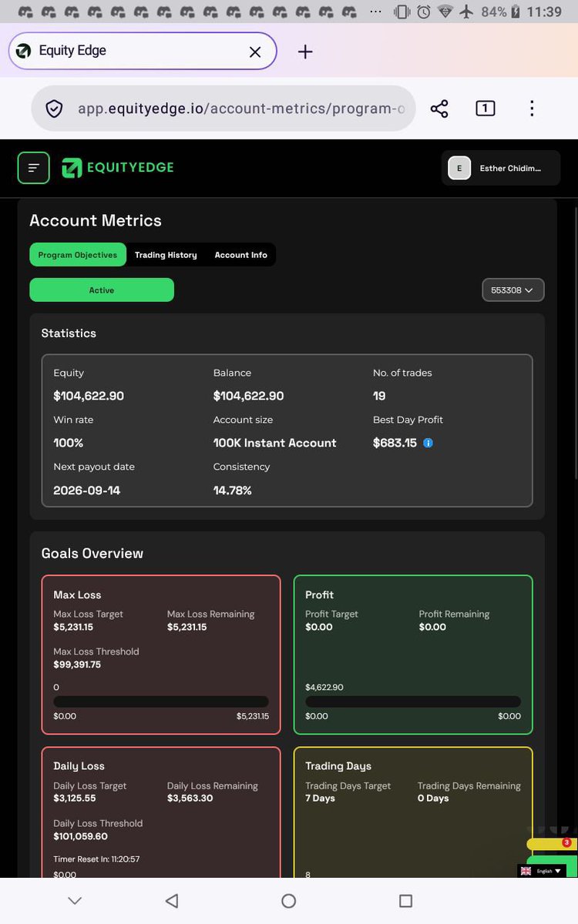Image resolution: width=578 pixels, height=924 pixels.
Task: Open the browser three-dot menu
Action: pyautogui.click(x=532, y=109)
